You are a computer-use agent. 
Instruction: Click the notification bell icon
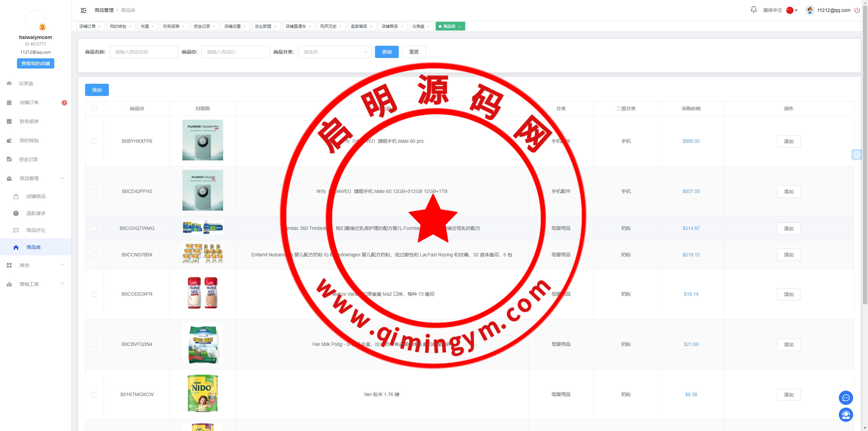point(753,10)
